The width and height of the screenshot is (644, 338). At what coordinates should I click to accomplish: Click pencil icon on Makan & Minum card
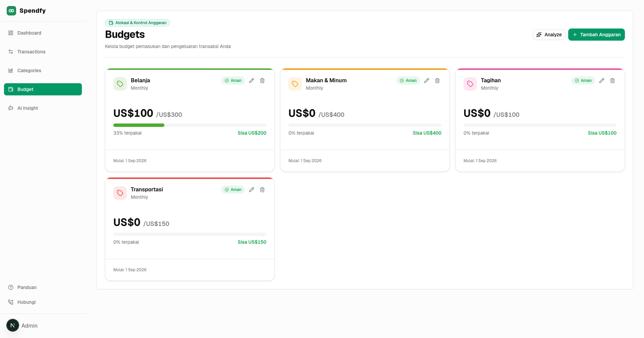pos(426,81)
